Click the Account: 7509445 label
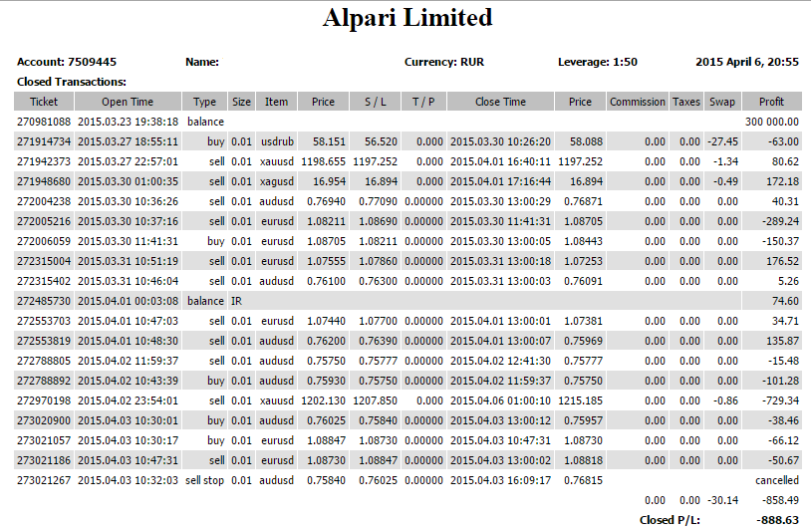 pyautogui.click(x=67, y=62)
